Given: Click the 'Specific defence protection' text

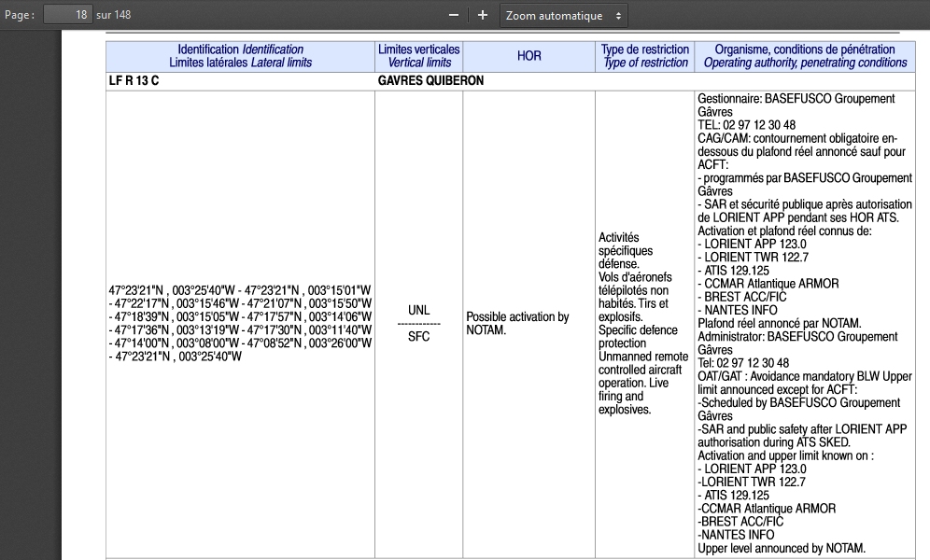Looking at the screenshot, I should click(x=638, y=337).
